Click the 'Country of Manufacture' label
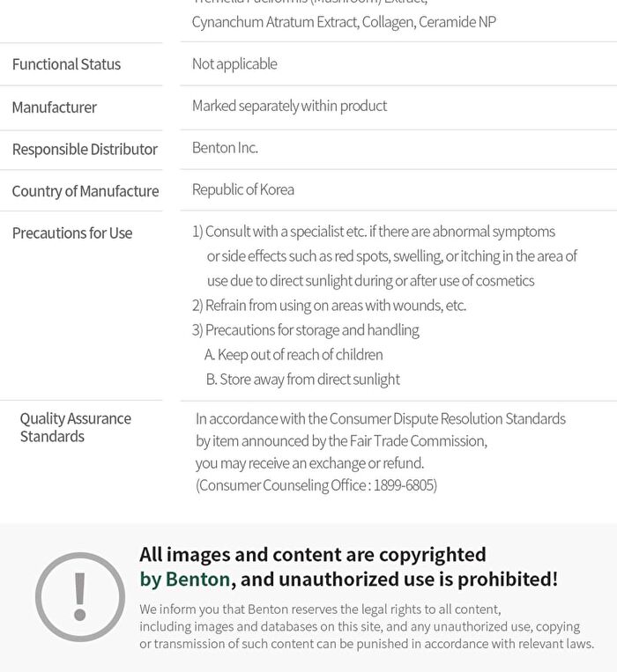 (x=85, y=191)
